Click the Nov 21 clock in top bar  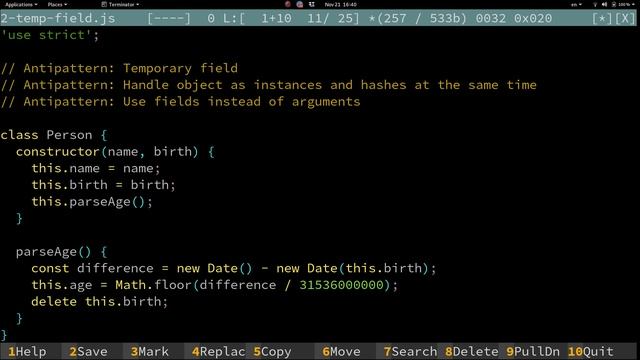pyautogui.click(x=340, y=4)
